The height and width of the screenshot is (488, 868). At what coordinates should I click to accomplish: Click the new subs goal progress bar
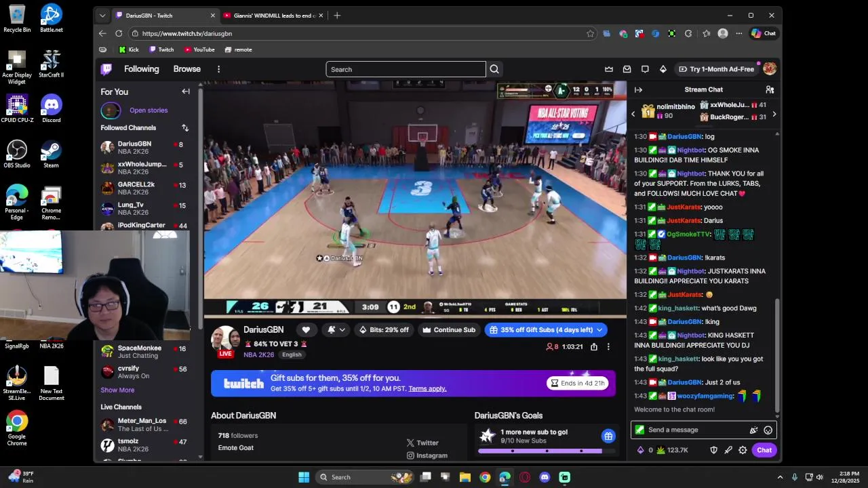pos(546,451)
